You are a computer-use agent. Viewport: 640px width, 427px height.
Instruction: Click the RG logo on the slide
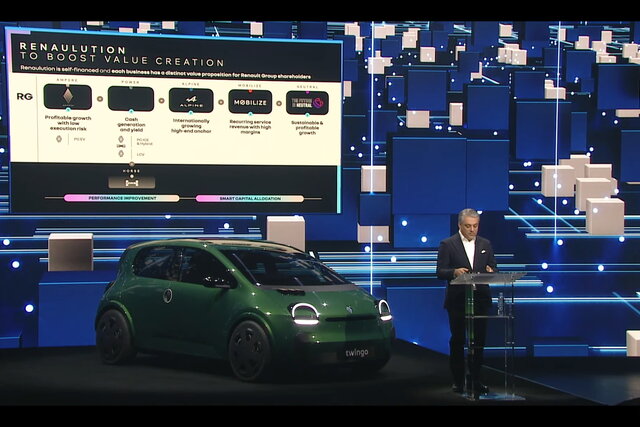[24, 96]
